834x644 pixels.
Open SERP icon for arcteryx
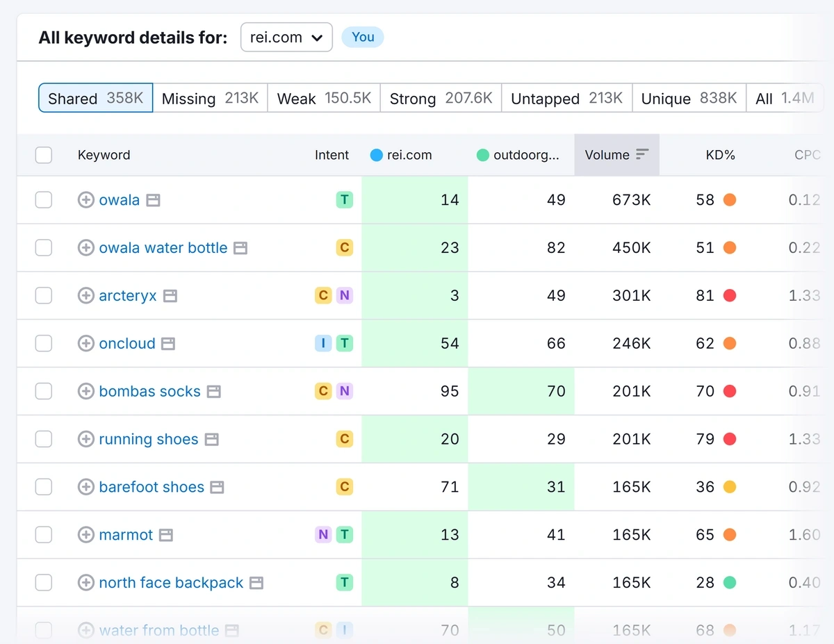click(x=170, y=296)
